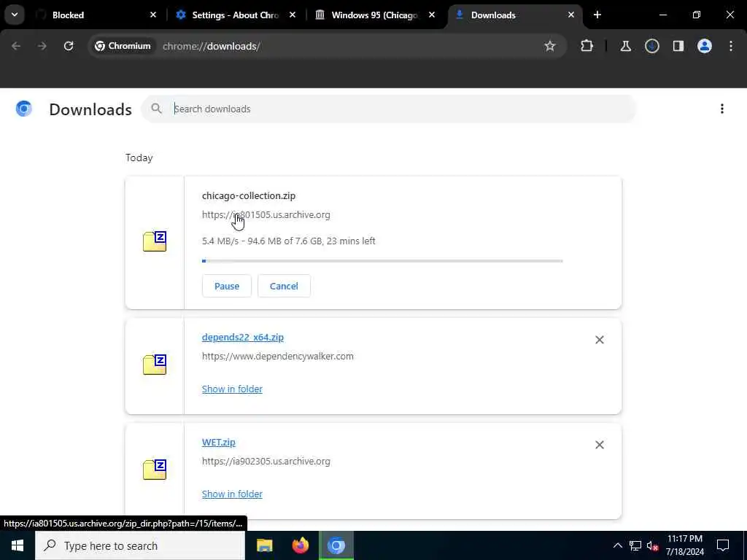The height and width of the screenshot is (560, 747).
Task: Go back to previous page
Action: point(16,46)
